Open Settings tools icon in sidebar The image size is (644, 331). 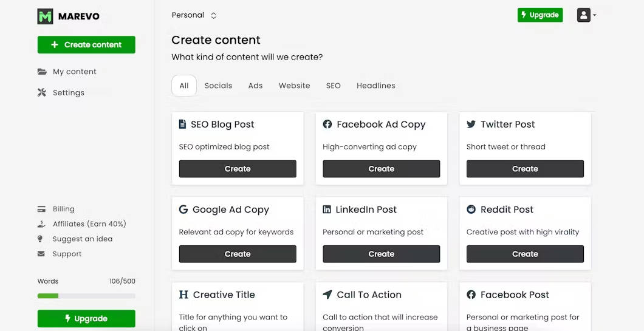point(42,93)
